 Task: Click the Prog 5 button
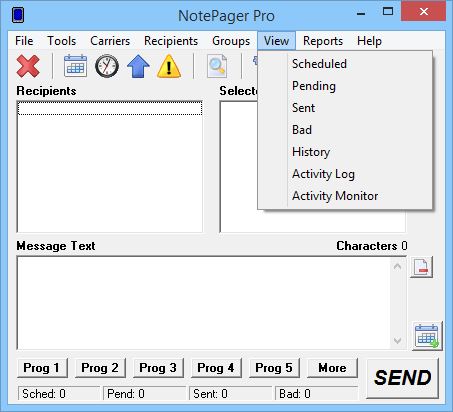(x=274, y=368)
